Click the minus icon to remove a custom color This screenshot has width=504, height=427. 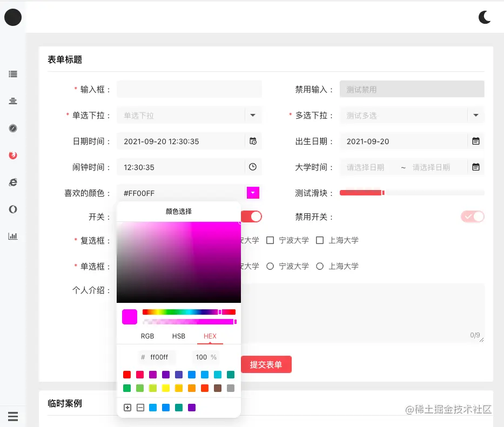pyautogui.click(x=140, y=408)
